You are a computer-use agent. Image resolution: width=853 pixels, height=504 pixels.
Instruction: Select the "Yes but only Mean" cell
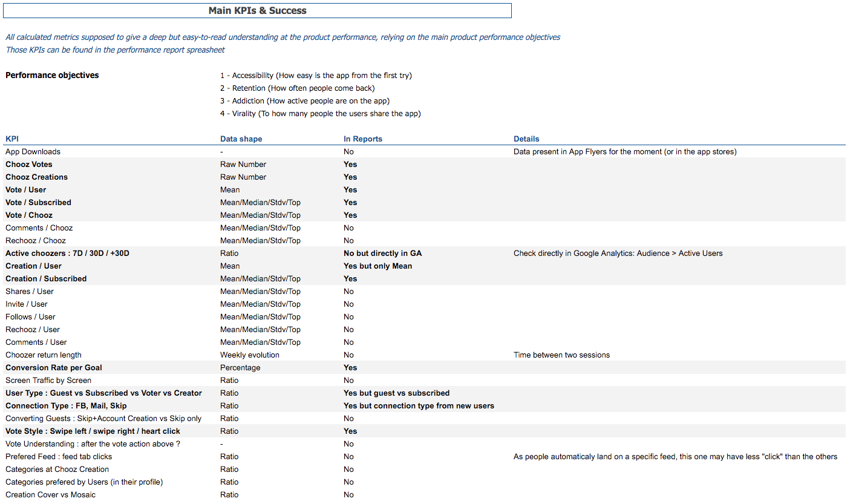tap(378, 266)
